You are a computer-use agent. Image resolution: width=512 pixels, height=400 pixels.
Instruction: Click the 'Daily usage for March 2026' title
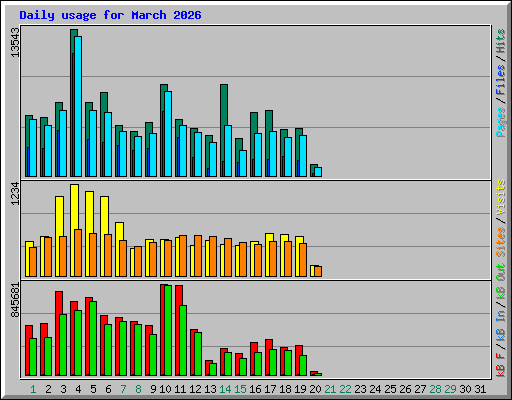[x=110, y=15]
